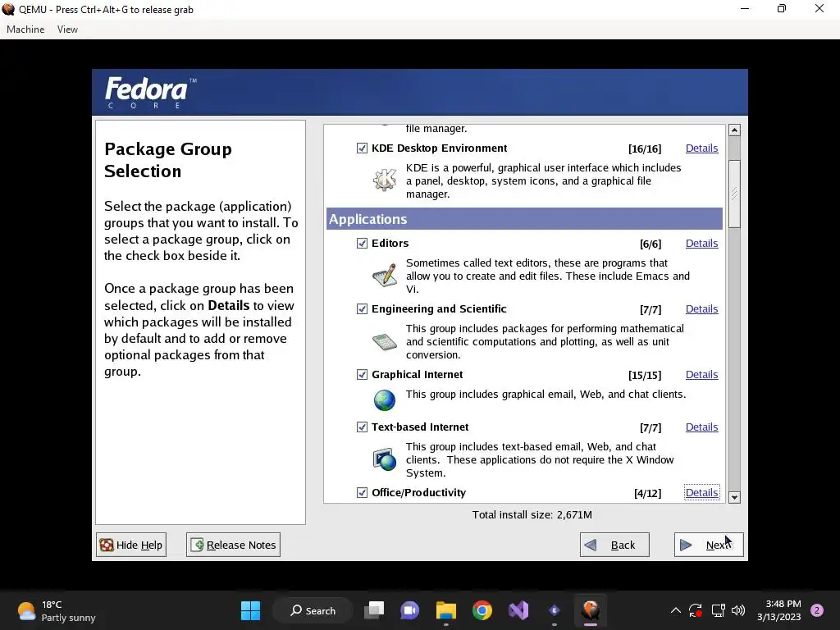Open File Explorer from the taskbar

coord(445,610)
